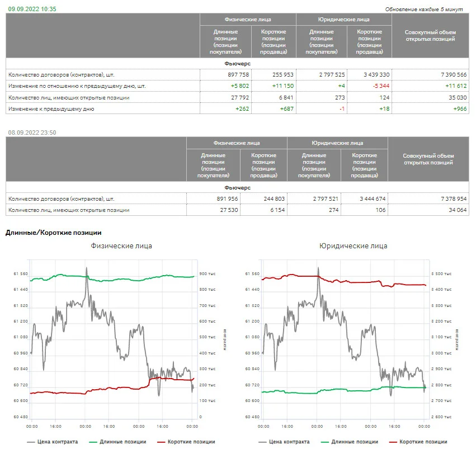Click the change value +687

pyautogui.click(x=287, y=108)
